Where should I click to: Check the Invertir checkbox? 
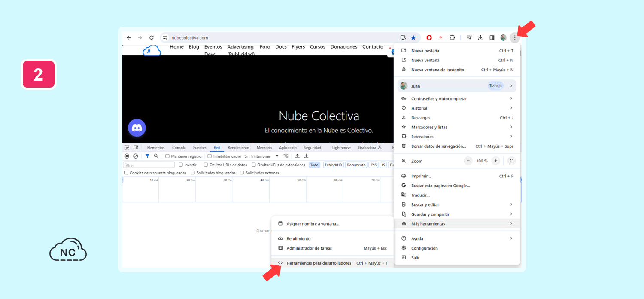pos(181,165)
